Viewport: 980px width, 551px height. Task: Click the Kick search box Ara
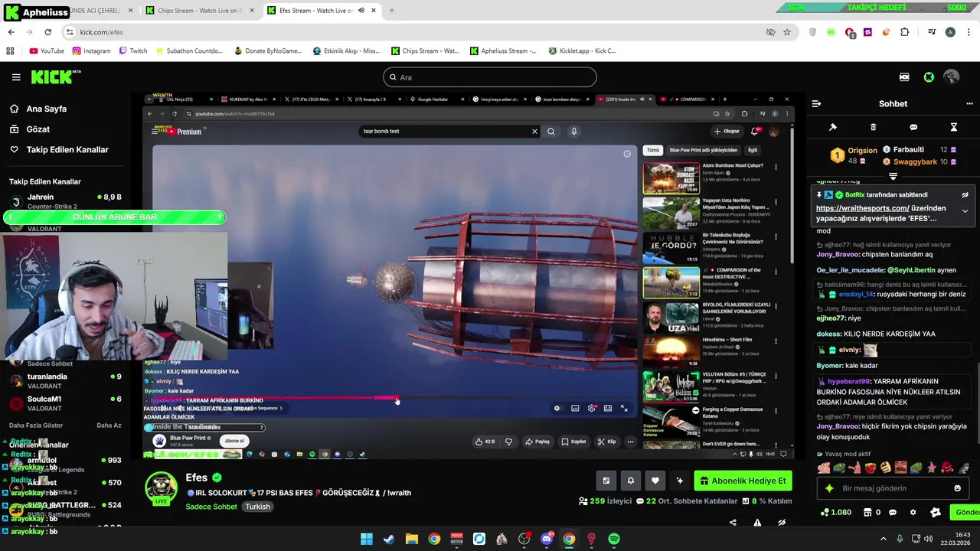[490, 77]
